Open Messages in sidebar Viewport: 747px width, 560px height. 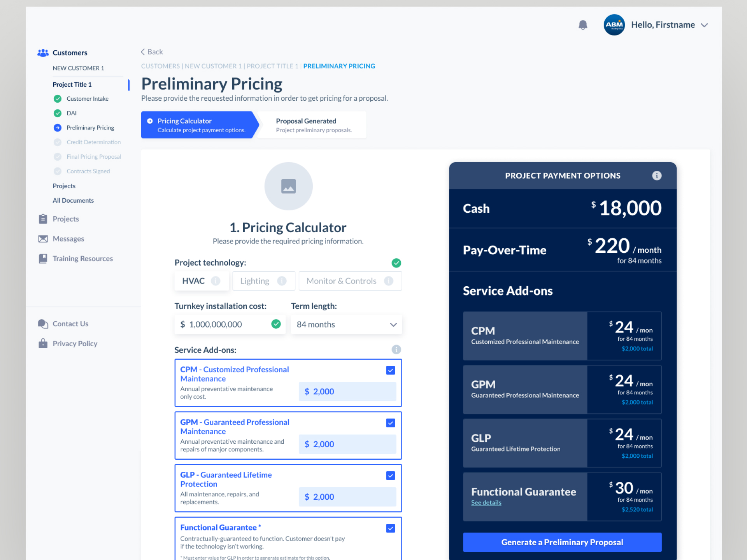(68, 239)
